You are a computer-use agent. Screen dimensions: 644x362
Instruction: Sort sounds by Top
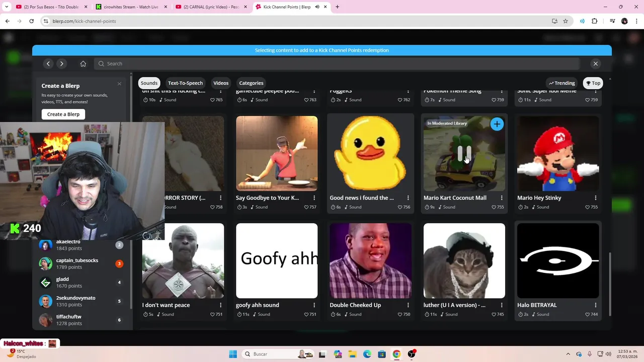pos(593,83)
